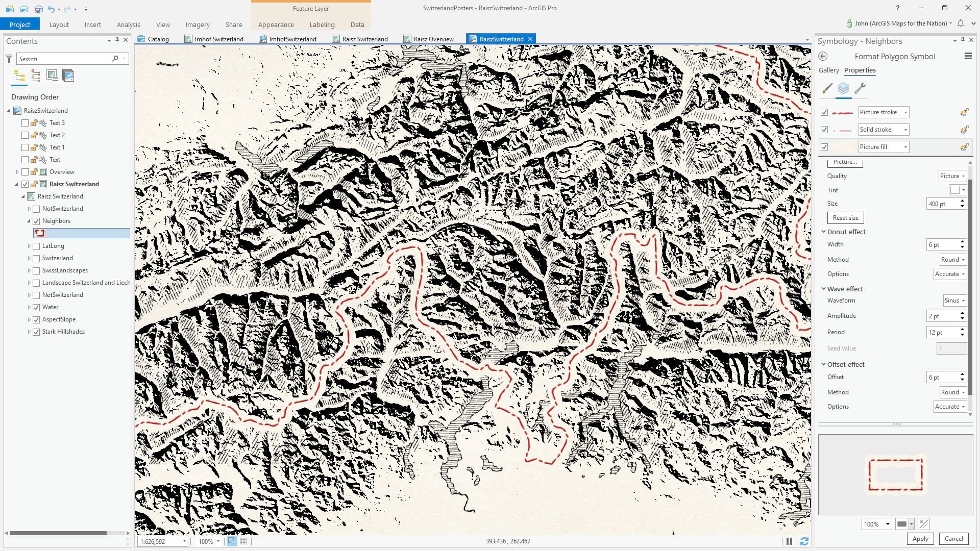Click the back arrow in Symbology pane
Image resolution: width=980 pixels, height=551 pixels.
pyautogui.click(x=823, y=57)
